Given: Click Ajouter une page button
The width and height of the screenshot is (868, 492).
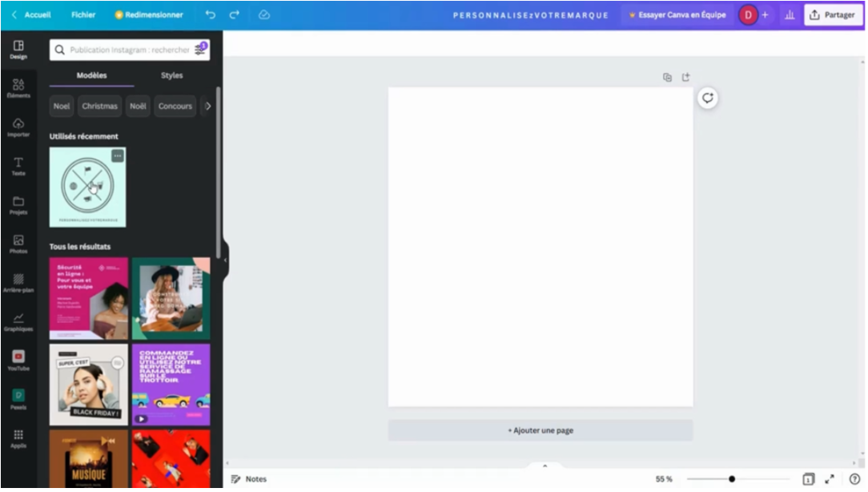Looking at the screenshot, I should click(x=540, y=430).
